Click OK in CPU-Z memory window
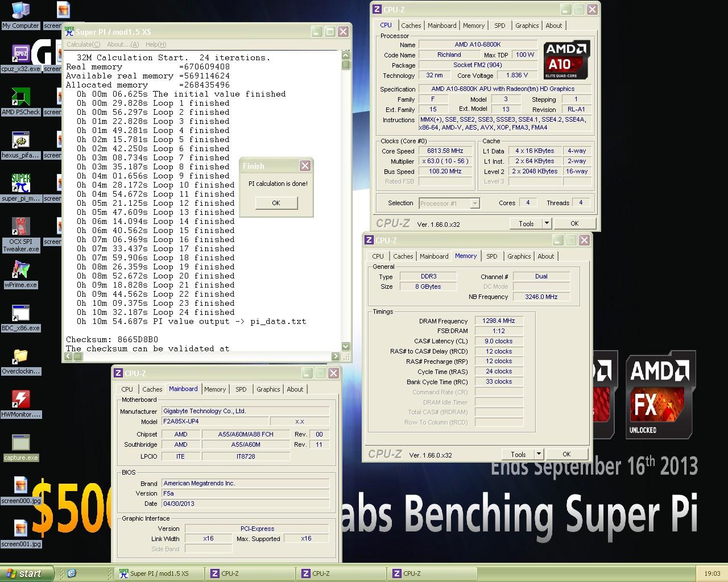Image resolution: width=728 pixels, height=582 pixels. pos(566,454)
